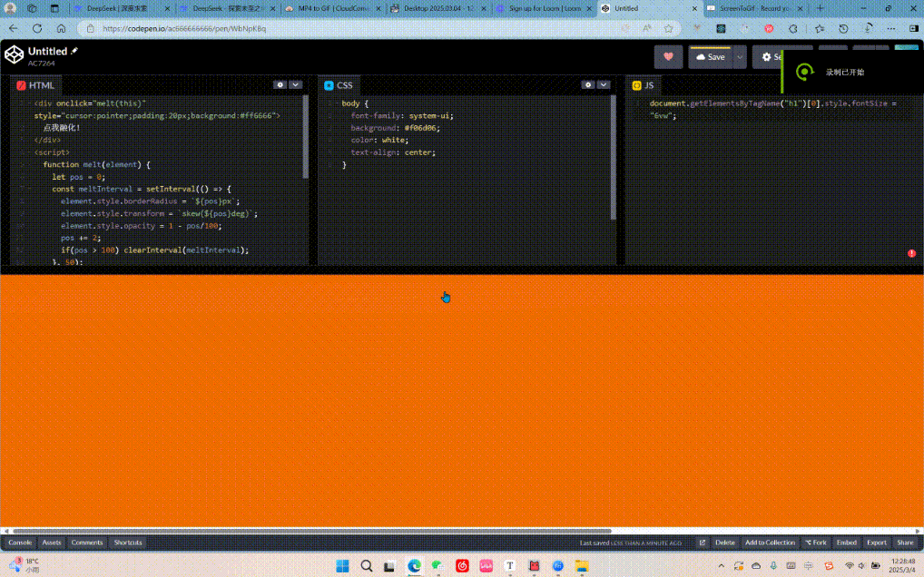Switch to the Sign up for Loom tab
The image size is (924, 577).
[544, 9]
